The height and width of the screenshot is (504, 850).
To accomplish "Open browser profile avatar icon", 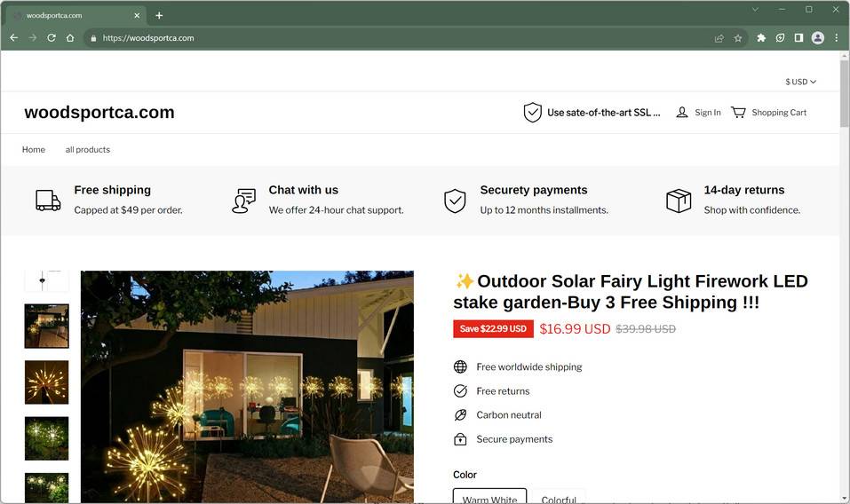I will 817,38.
